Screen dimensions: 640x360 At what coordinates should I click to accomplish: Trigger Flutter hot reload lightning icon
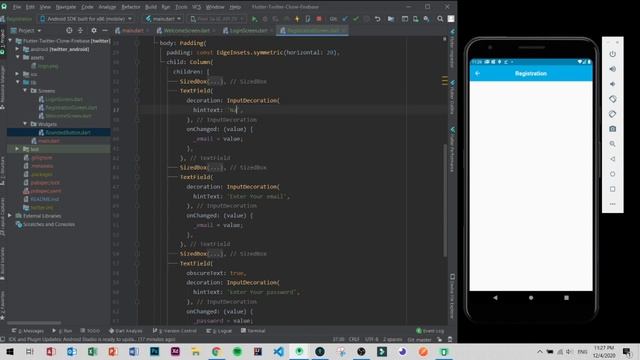(297, 19)
